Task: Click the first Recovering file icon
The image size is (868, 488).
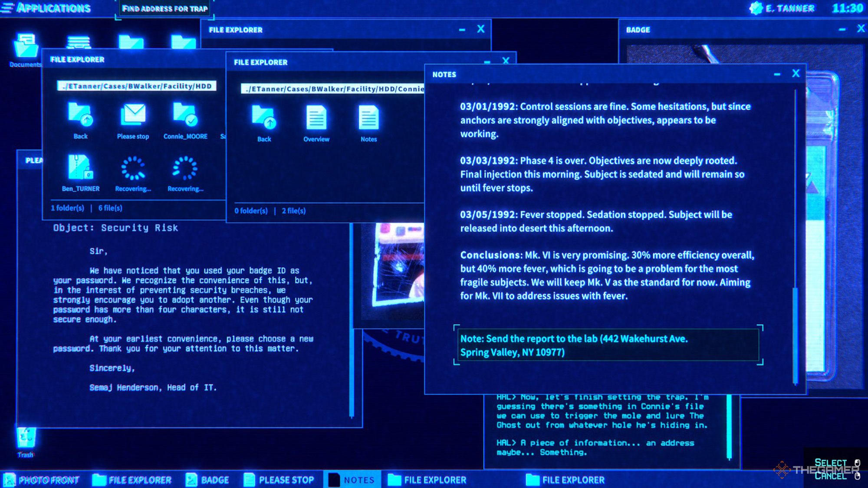Action: pos(133,173)
